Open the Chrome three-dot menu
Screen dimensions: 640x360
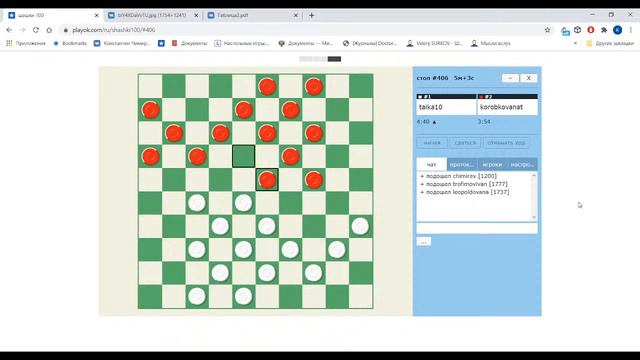(631, 30)
